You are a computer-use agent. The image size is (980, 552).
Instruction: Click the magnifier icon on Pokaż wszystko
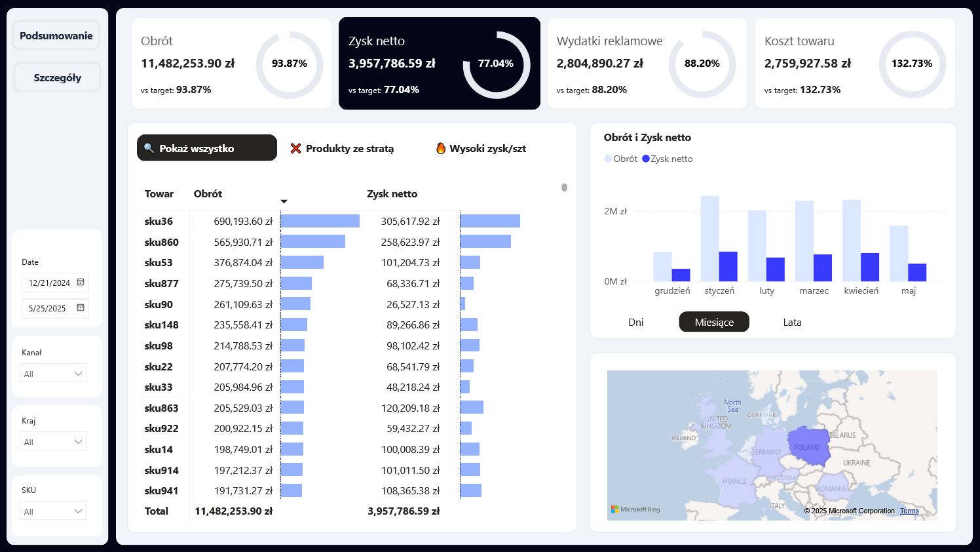[x=149, y=148]
